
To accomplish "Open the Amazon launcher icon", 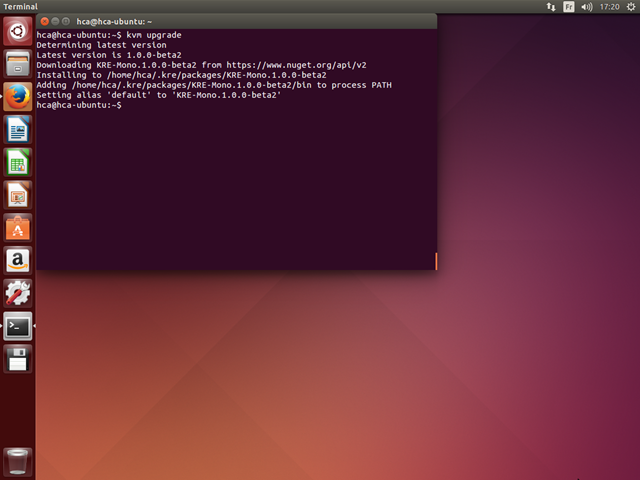I will pyautogui.click(x=18, y=260).
